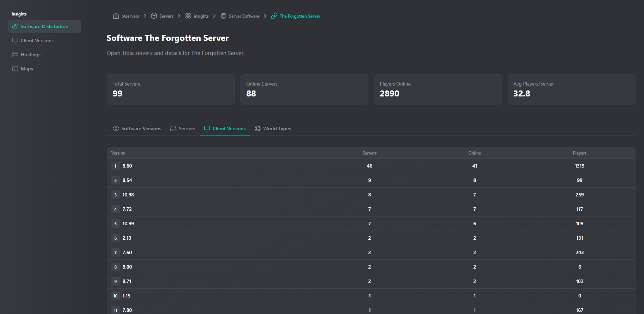The image size is (644, 314).
Task: Click the chip icon next to Server Software
Action: click(x=224, y=16)
